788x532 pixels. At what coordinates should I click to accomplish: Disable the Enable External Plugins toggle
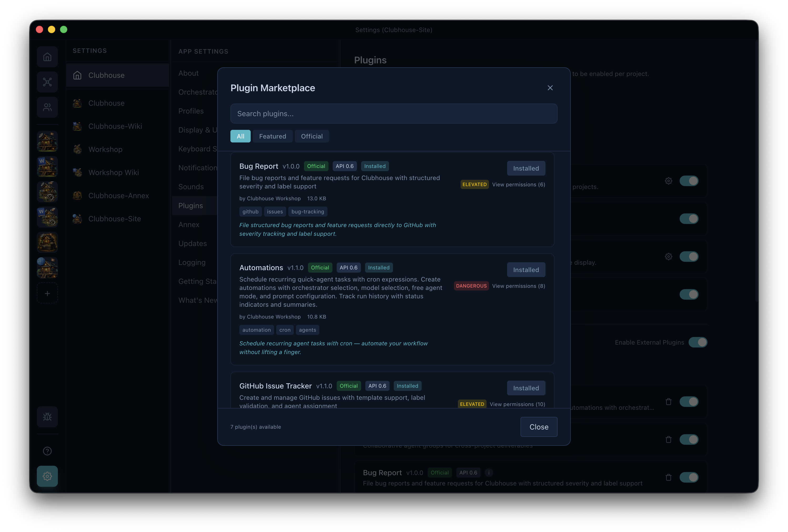[698, 342]
